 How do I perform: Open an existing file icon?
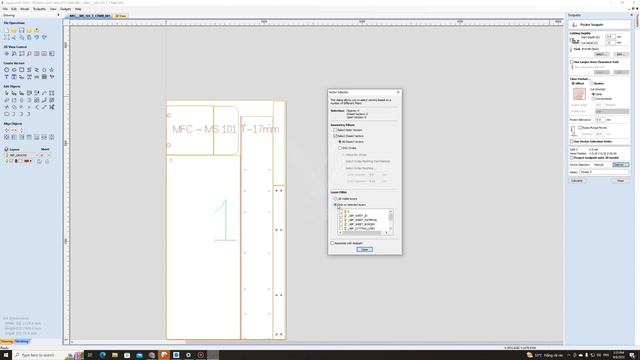(x=14, y=30)
